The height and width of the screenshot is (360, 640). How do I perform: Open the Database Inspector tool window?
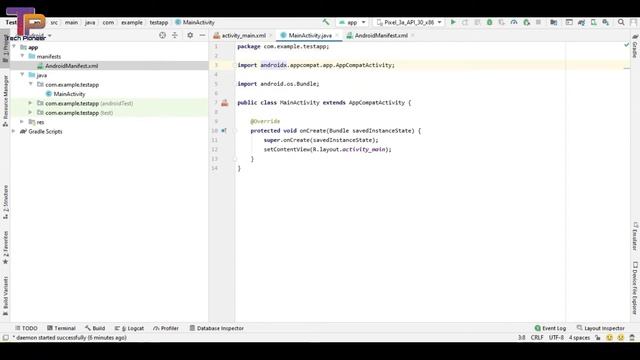click(x=217, y=328)
